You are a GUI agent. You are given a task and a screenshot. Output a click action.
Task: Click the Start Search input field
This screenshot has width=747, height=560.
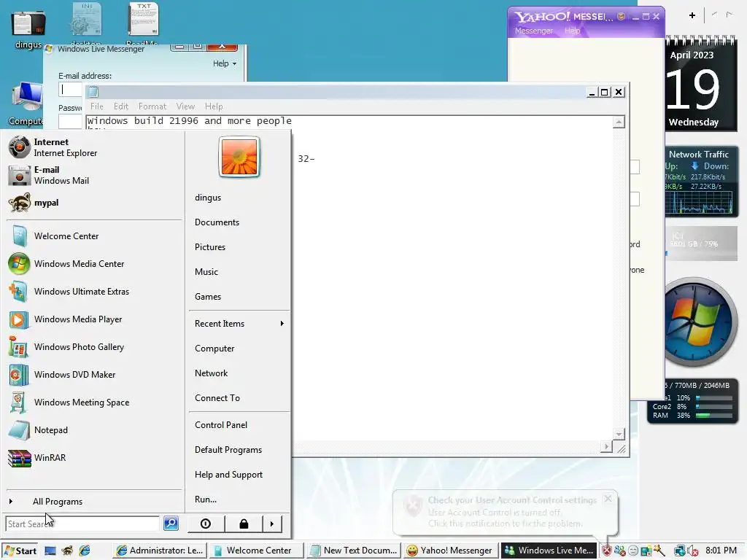[82, 524]
